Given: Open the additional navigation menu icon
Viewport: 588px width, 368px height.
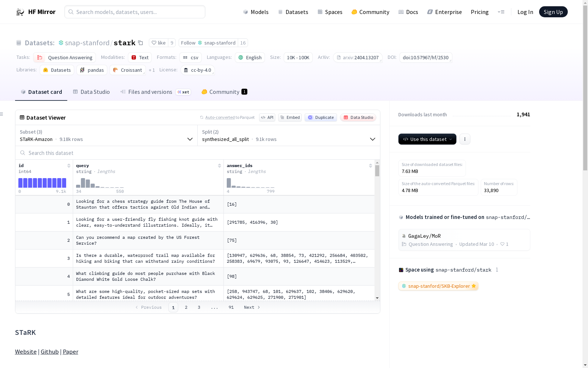Looking at the screenshot, I should 501,12.
